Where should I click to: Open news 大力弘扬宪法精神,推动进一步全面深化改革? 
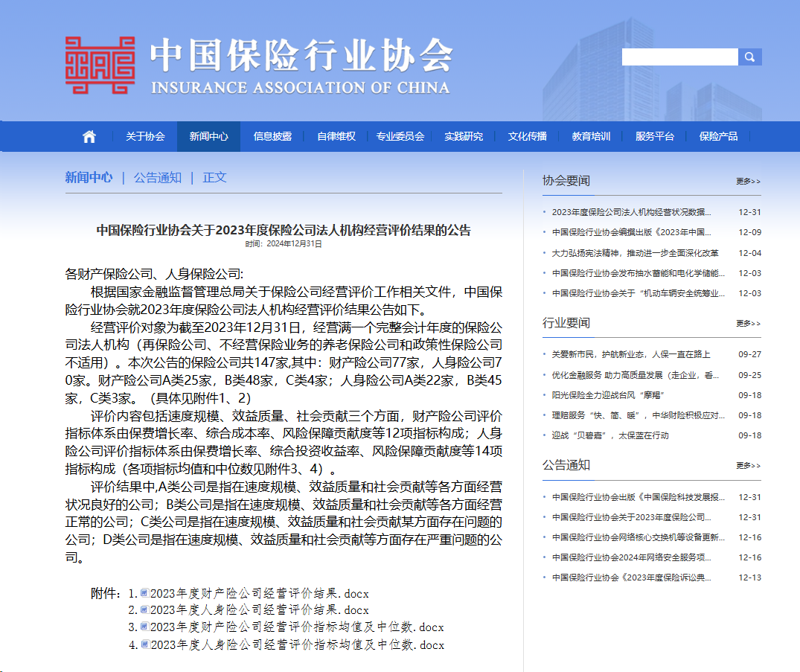coord(636,253)
